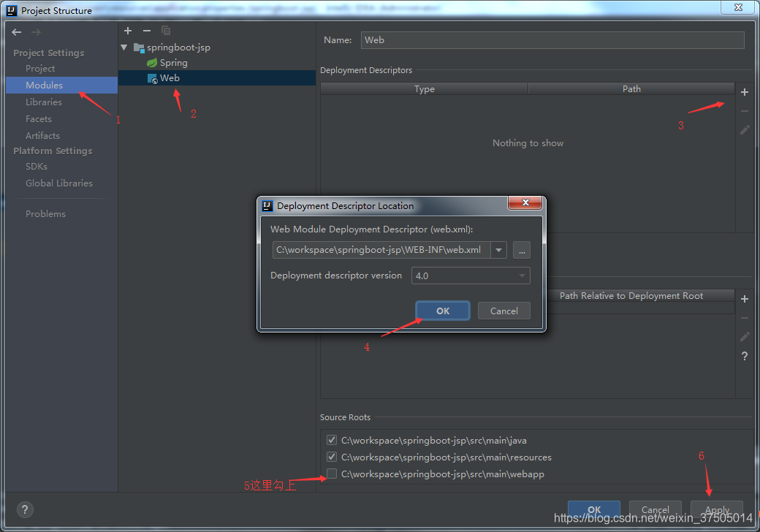Open Artifacts settings section
The image size is (760, 532).
pos(42,136)
